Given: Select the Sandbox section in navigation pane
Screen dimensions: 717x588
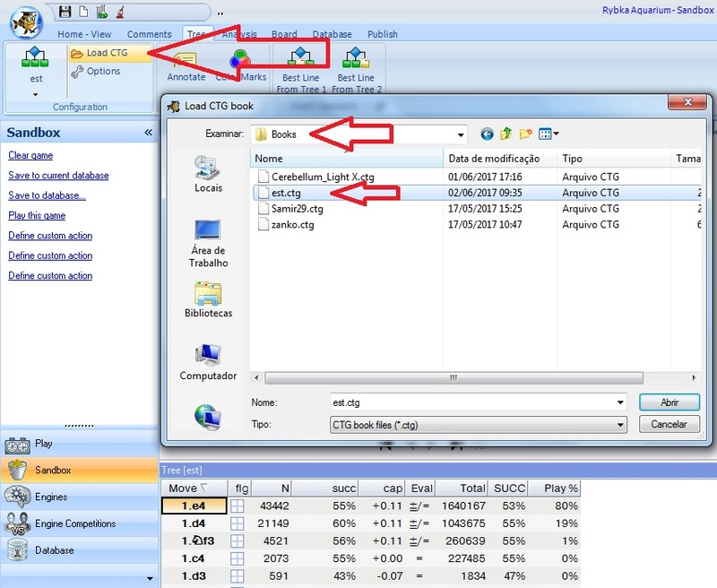Looking at the screenshot, I should tap(80, 470).
